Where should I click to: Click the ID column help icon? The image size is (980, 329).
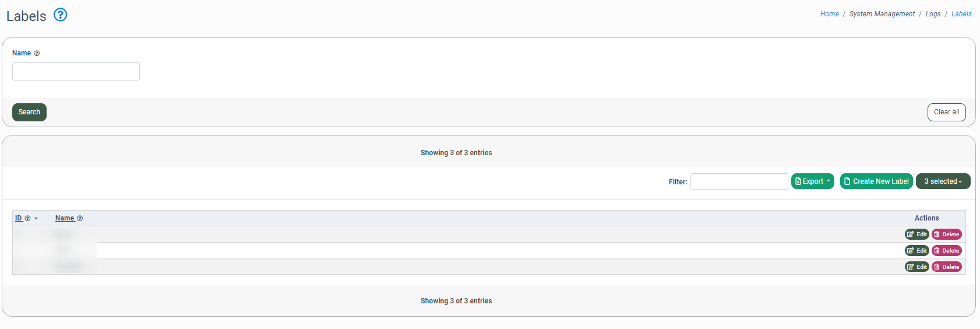[x=27, y=219]
